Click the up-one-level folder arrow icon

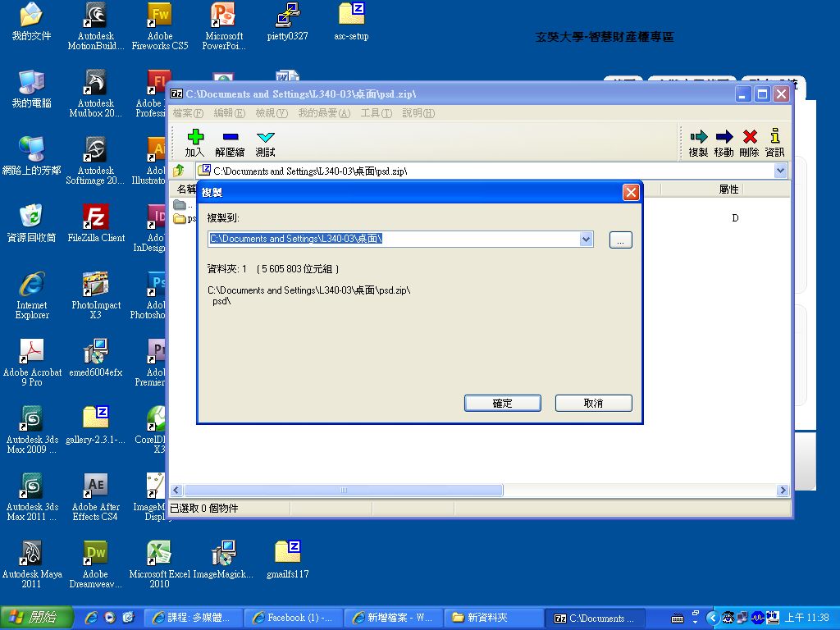pos(180,171)
